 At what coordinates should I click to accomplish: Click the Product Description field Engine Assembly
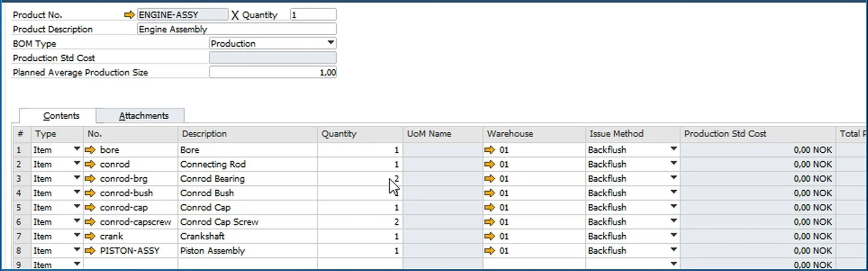[237, 29]
